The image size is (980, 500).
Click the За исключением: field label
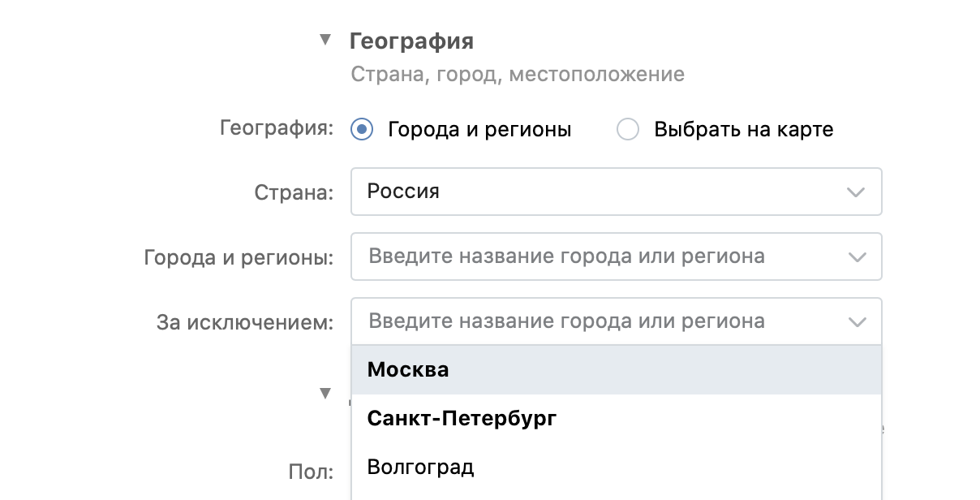tap(245, 322)
